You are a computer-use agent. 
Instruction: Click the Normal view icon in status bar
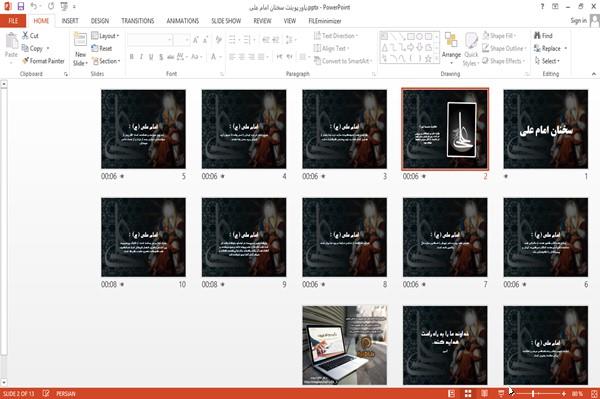[452, 393]
